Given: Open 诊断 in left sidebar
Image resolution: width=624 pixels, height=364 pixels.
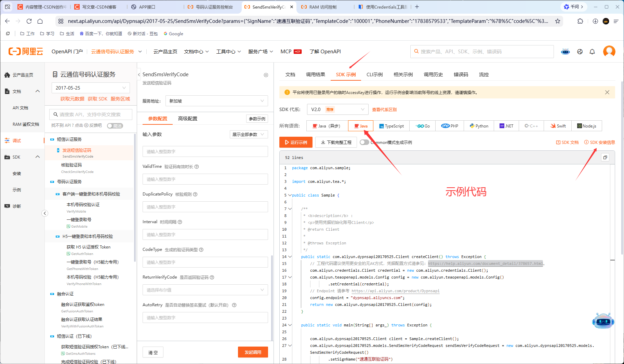Looking at the screenshot, I should (x=16, y=206).
